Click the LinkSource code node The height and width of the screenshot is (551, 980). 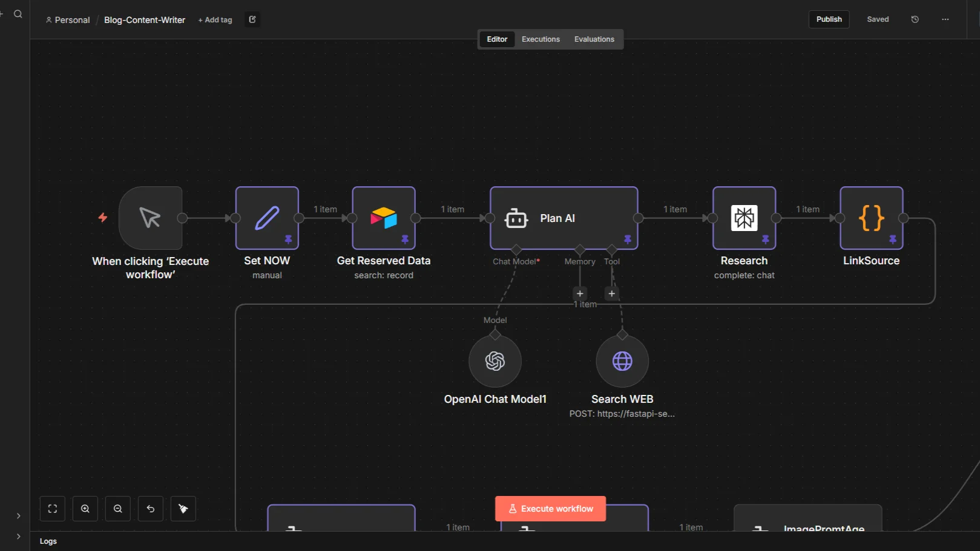pos(871,218)
